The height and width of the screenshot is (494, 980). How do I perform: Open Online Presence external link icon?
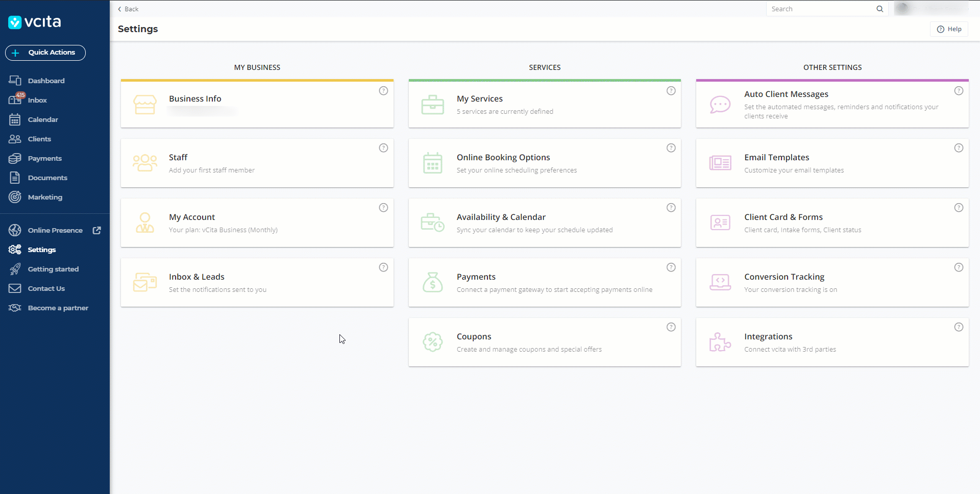(96, 230)
